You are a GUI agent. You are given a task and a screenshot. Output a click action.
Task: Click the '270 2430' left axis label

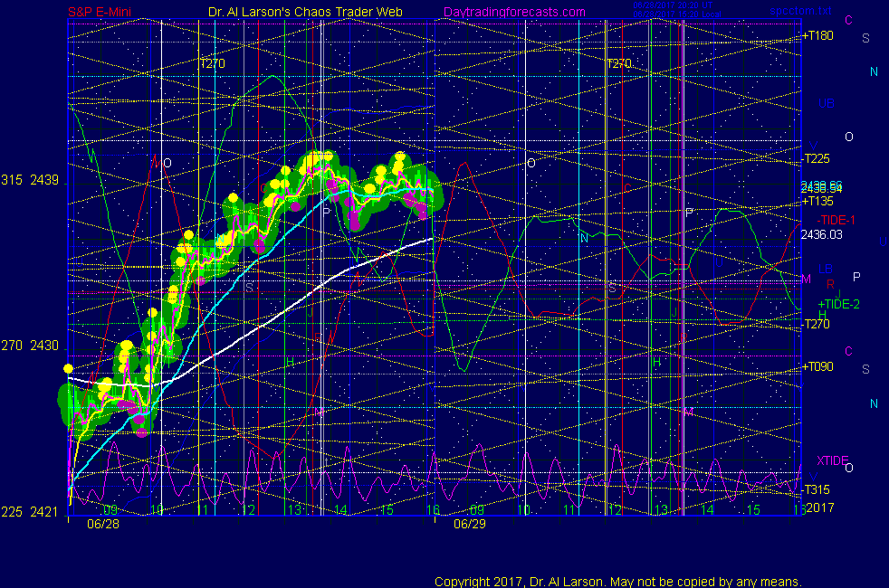(30, 346)
